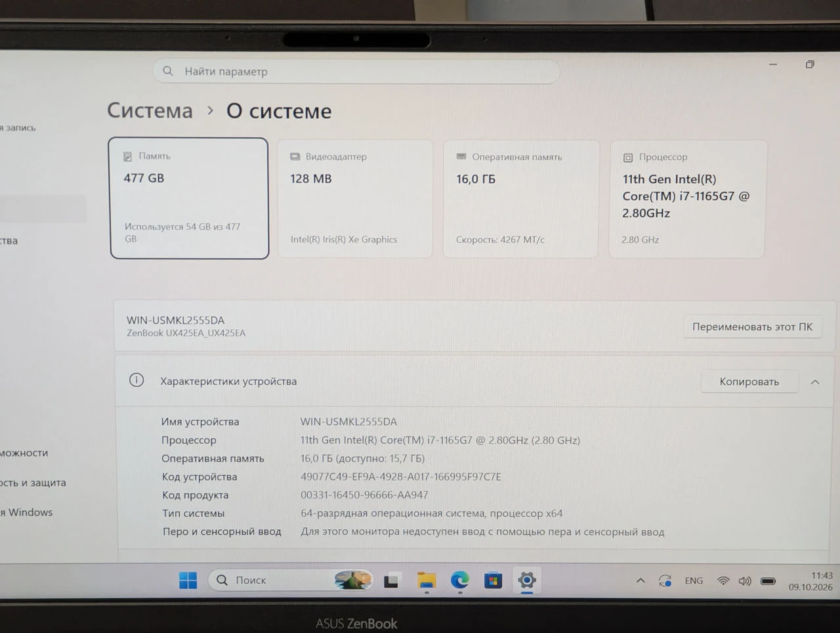The image size is (840, 633).
Task: Open the Windows Start menu
Action: (x=188, y=580)
